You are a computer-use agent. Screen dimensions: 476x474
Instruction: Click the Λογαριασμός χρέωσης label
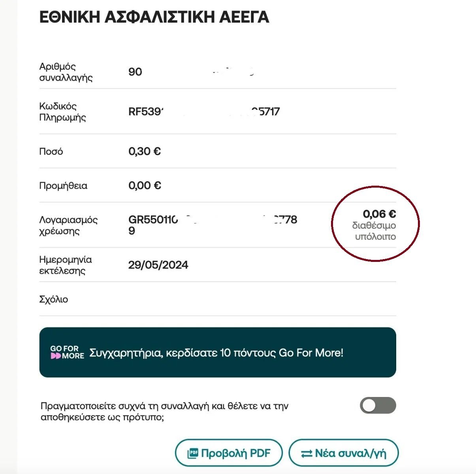tap(68, 225)
